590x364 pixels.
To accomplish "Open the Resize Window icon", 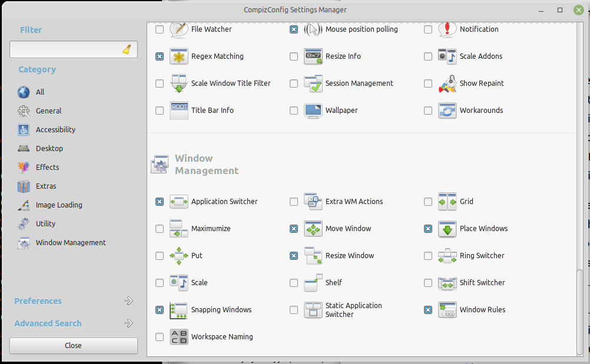I will pos(313,256).
